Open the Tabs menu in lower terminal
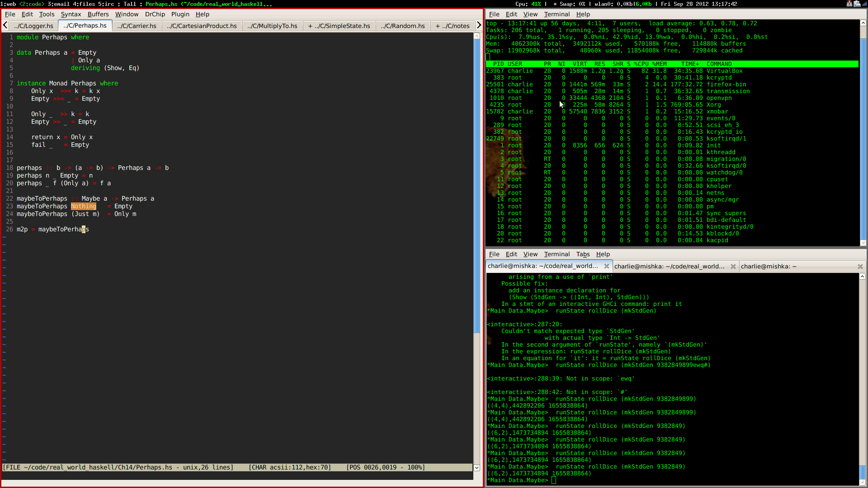The width and height of the screenshot is (868, 488). [583, 254]
